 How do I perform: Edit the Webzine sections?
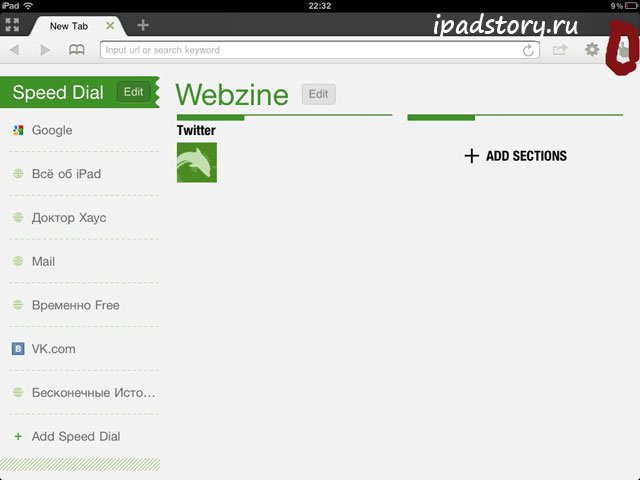[x=318, y=94]
